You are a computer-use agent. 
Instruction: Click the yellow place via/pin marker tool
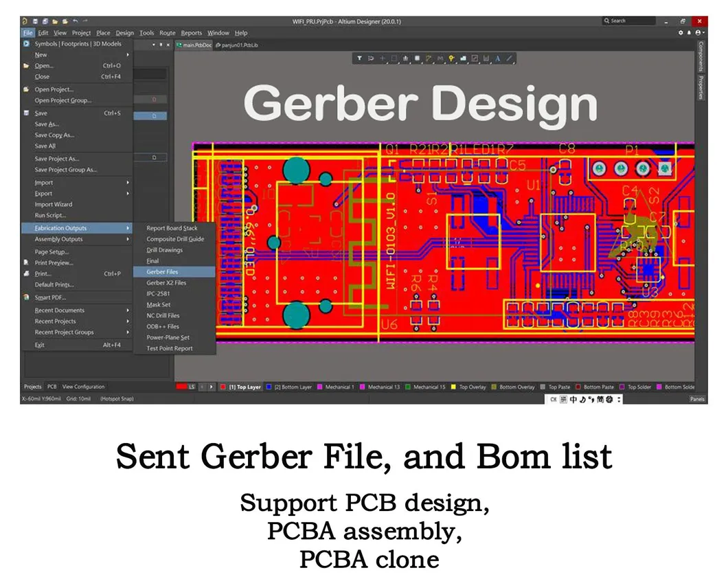coord(451,58)
